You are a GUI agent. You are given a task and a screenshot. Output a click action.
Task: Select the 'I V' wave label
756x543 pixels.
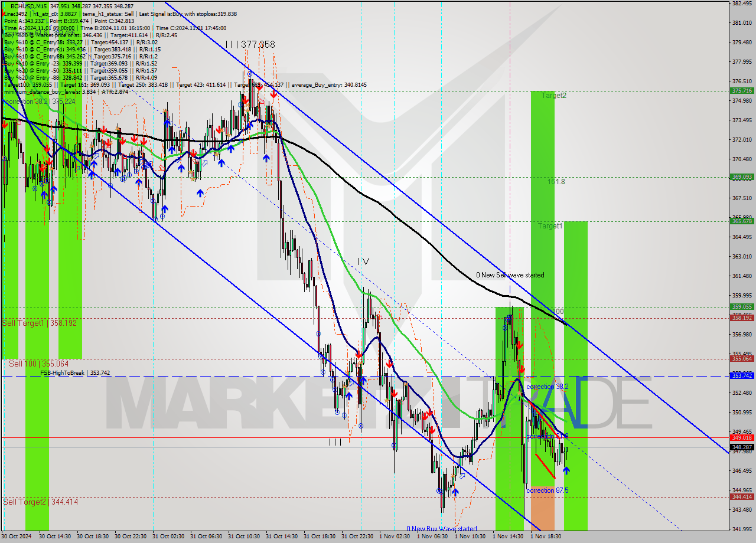(x=363, y=261)
